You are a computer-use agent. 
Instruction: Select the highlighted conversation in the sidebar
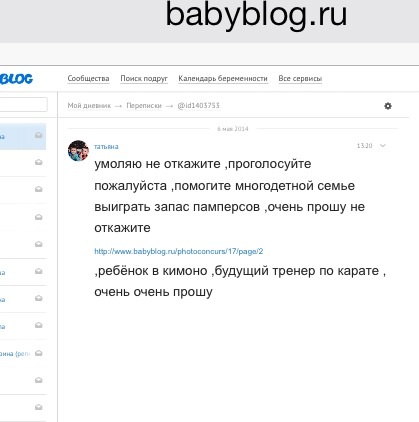tap(23, 136)
